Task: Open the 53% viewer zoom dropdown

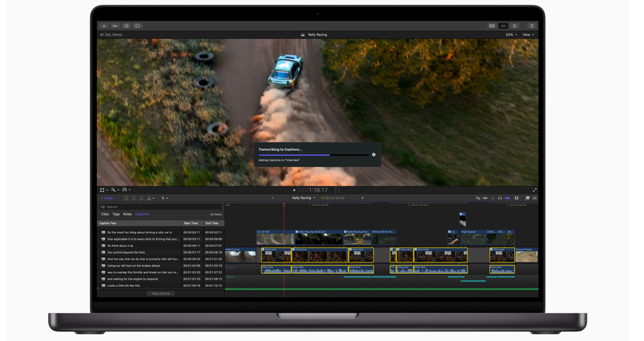Action: click(511, 35)
